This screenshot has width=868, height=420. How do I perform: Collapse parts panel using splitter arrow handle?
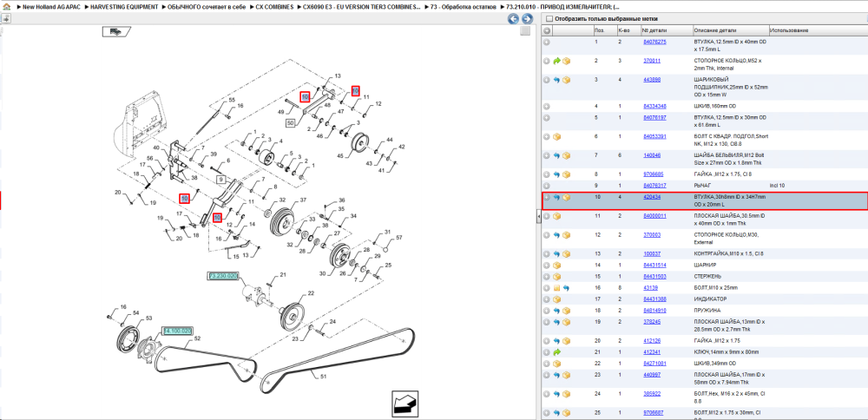[x=539, y=218]
